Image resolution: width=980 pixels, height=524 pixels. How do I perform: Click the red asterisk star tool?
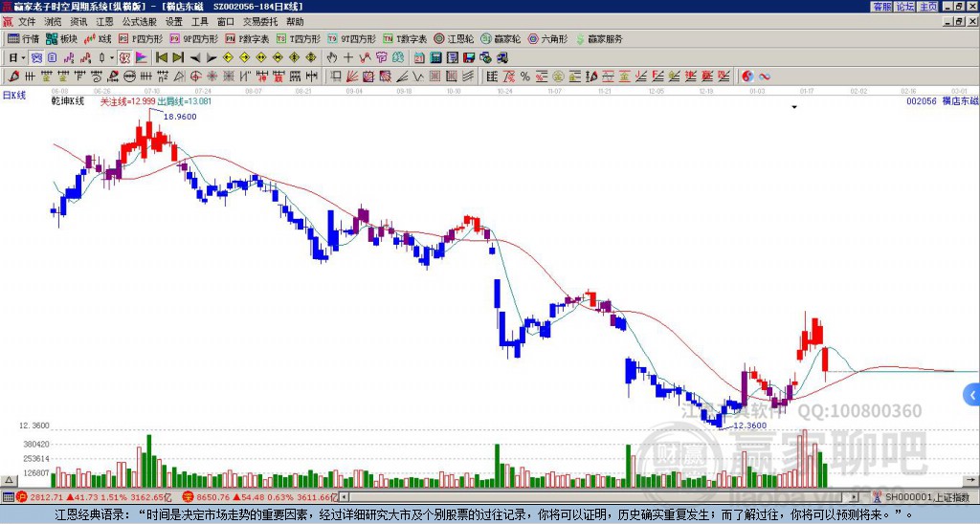click(x=212, y=76)
